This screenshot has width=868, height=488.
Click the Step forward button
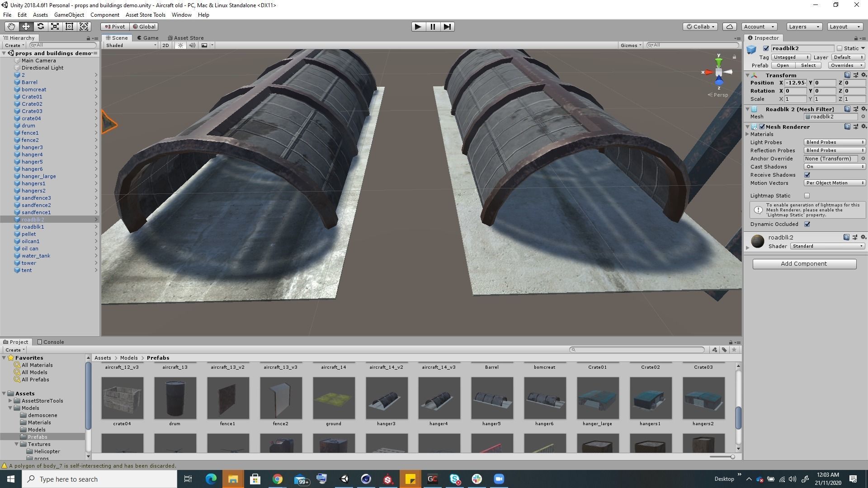[447, 27]
